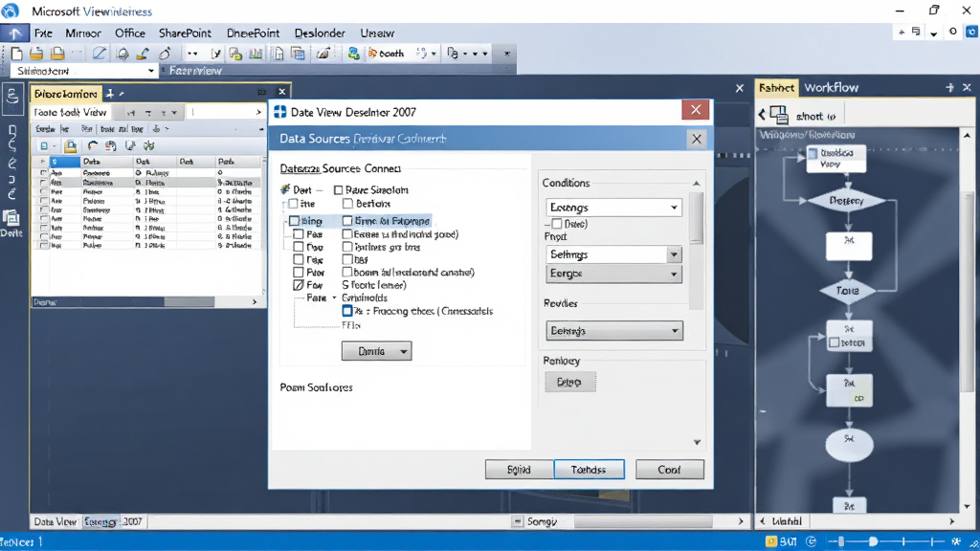
Task: Click the app logo button at ribbon left
Action: [x=14, y=33]
